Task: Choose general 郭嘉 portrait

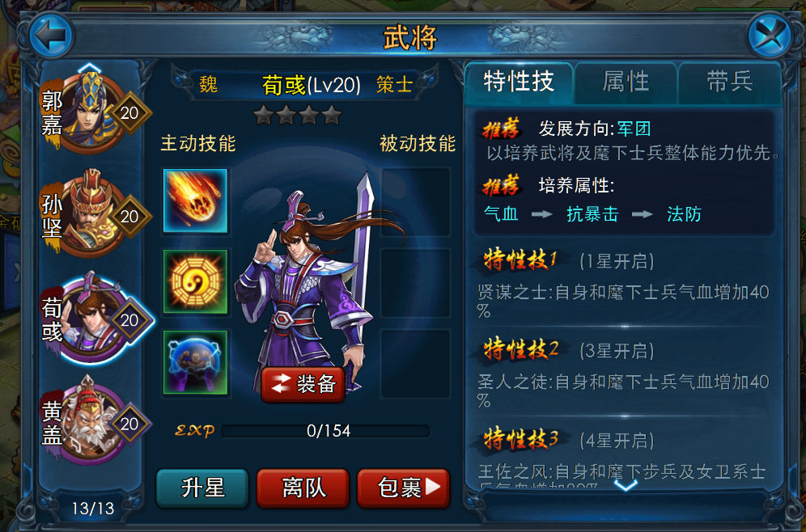Action: (91, 113)
